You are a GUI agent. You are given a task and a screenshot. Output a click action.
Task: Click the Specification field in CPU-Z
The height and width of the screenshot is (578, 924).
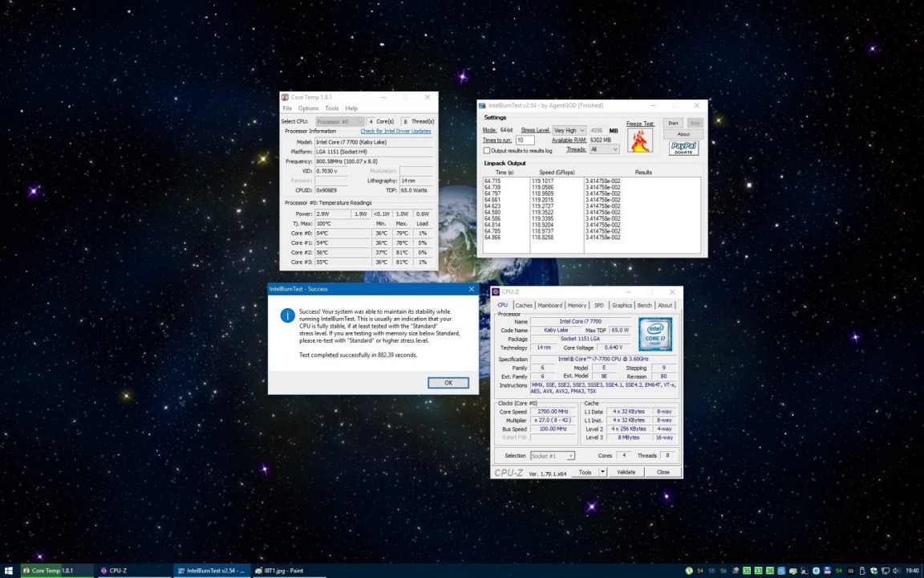pyautogui.click(x=603, y=359)
